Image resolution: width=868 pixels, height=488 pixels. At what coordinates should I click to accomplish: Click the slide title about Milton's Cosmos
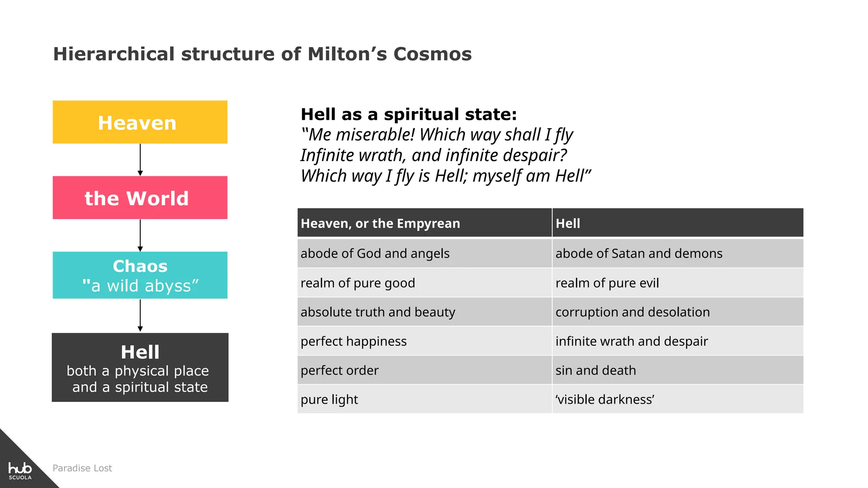[262, 54]
